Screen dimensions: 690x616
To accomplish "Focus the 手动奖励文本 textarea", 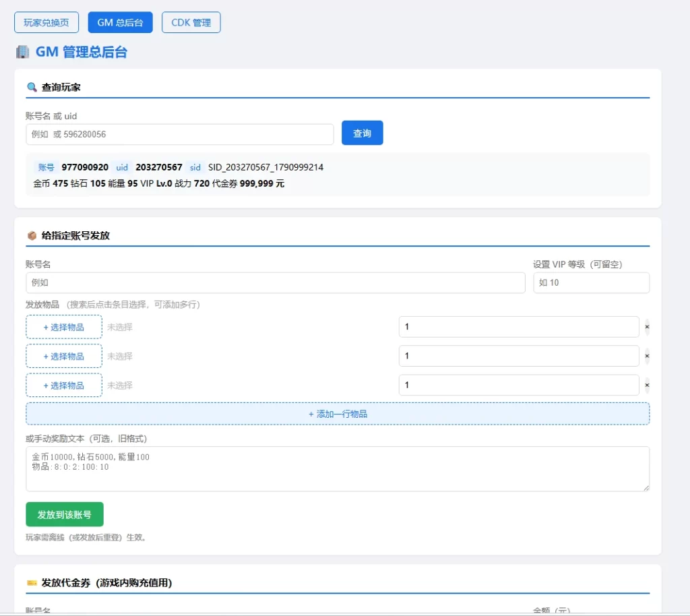I will click(338, 469).
